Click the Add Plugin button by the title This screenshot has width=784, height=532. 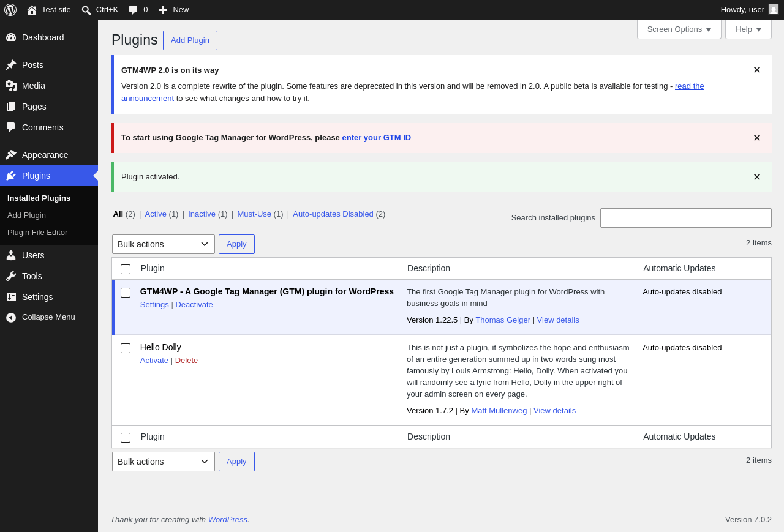tap(190, 40)
